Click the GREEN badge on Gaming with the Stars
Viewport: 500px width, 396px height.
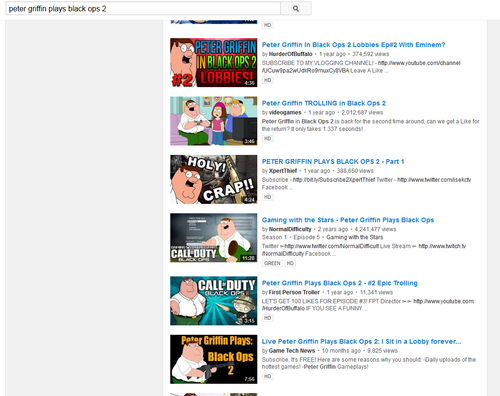[272, 263]
